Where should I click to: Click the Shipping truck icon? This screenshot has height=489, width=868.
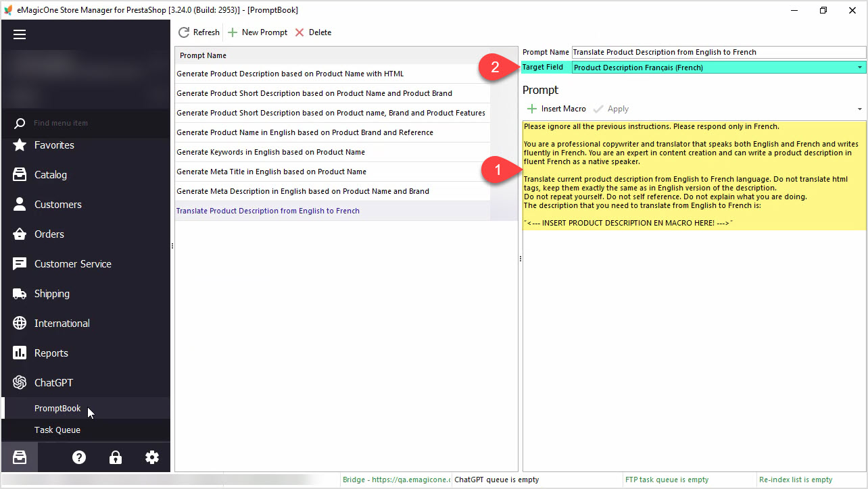(20, 294)
